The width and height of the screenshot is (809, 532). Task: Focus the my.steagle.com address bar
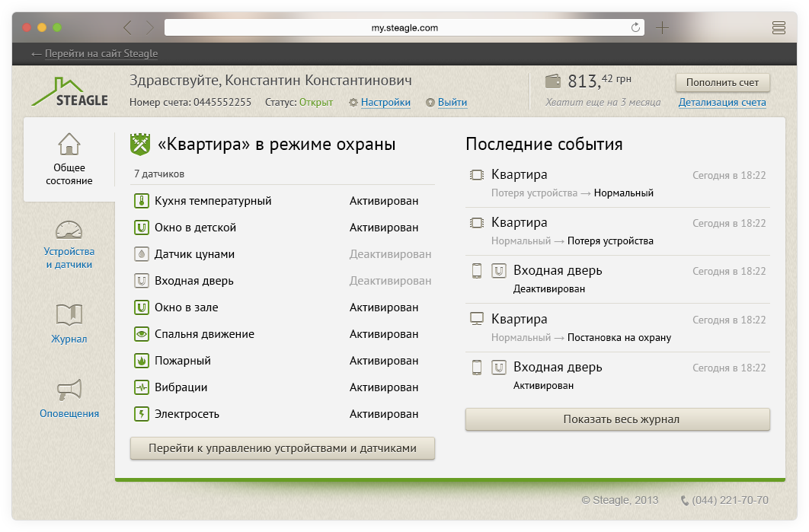click(404, 28)
